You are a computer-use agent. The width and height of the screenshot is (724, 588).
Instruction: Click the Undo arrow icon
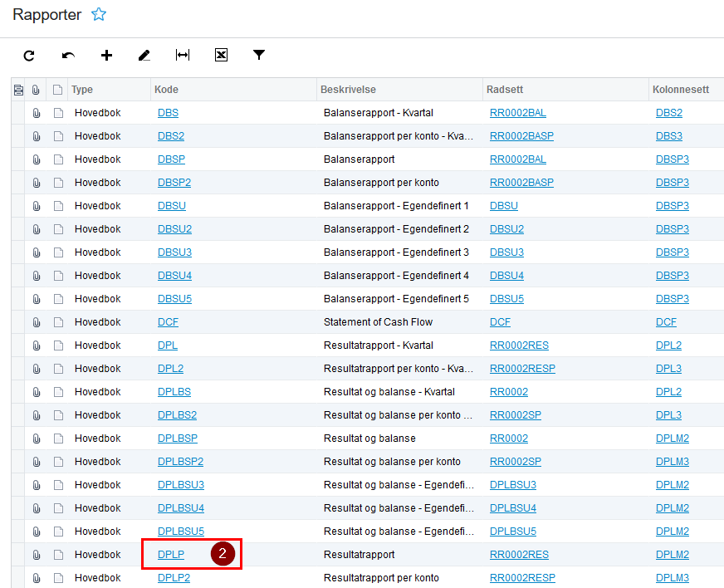[68, 56]
